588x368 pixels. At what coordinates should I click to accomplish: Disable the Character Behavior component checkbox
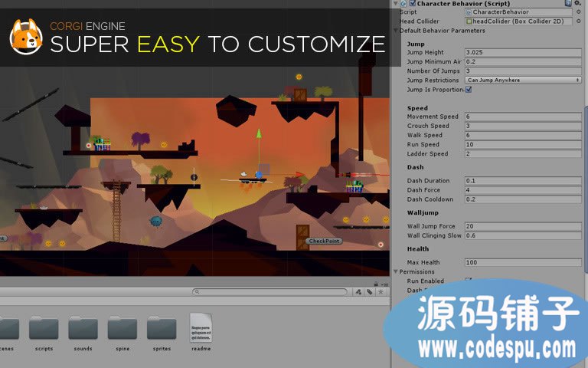(413, 3)
